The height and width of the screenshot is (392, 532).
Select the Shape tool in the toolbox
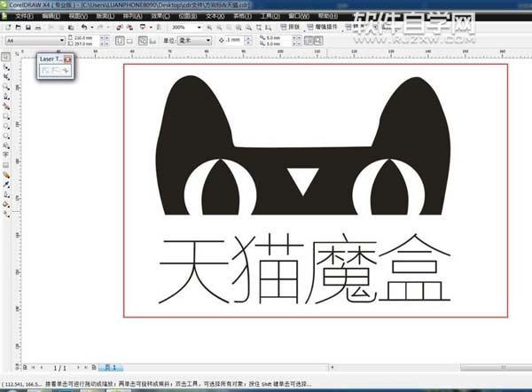[5, 67]
